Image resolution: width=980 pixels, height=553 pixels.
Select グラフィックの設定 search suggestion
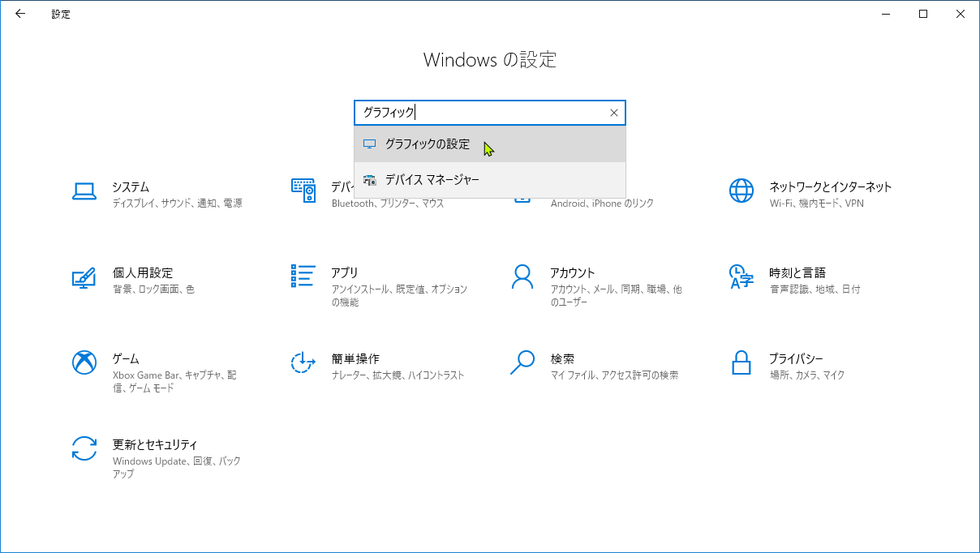coord(490,144)
